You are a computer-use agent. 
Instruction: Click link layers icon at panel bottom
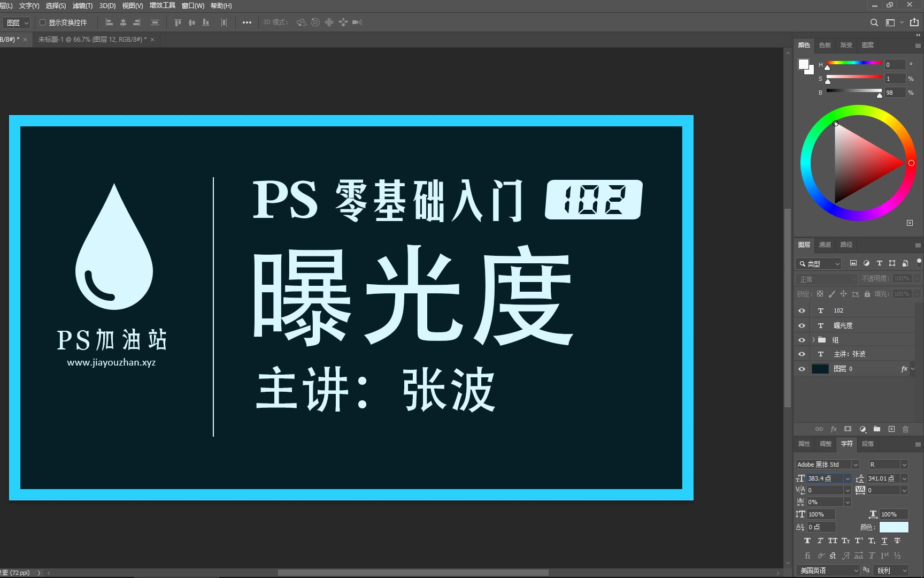point(819,429)
